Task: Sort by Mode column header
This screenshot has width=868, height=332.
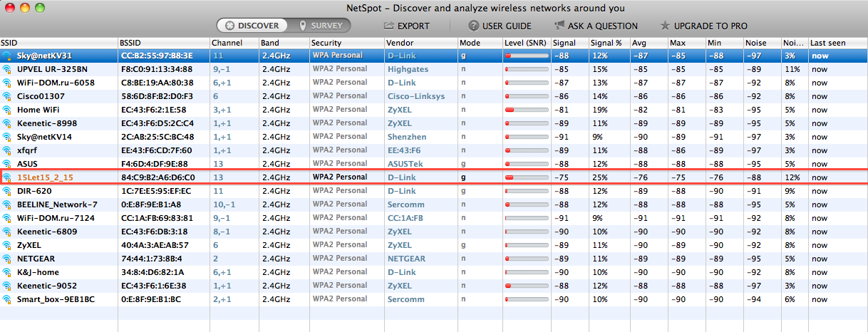Action: [x=480, y=43]
